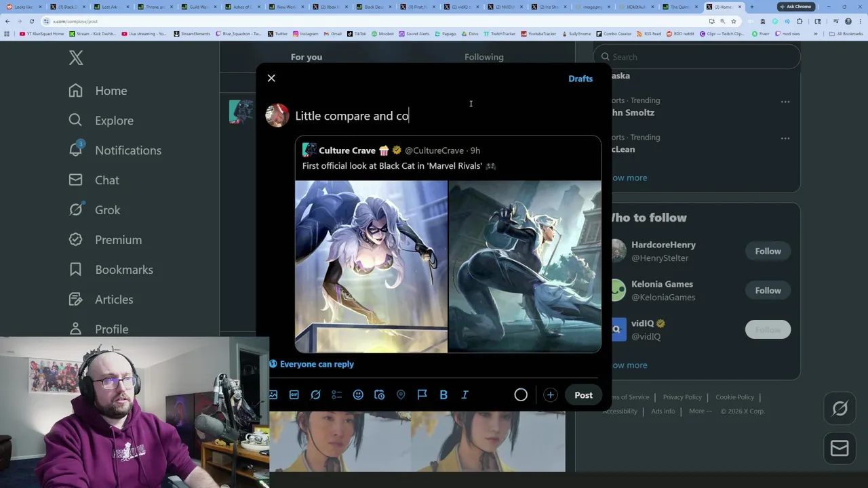Image resolution: width=868 pixels, height=488 pixels.
Task: Open Premium from sidebar
Action: pos(105,240)
